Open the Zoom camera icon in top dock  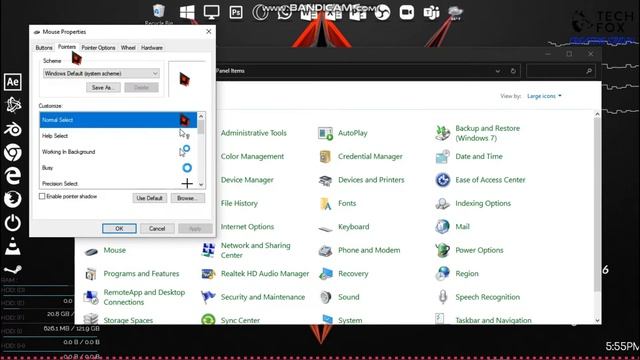click(x=407, y=12)
